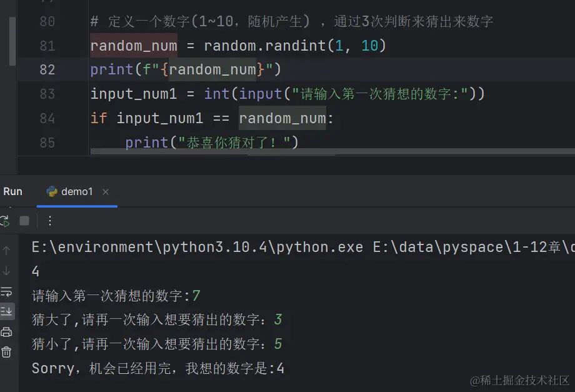The height and width of the screenshot is (392, 575).
Task: Click the down arrow in the console sidebar
Action: [6, 271]
